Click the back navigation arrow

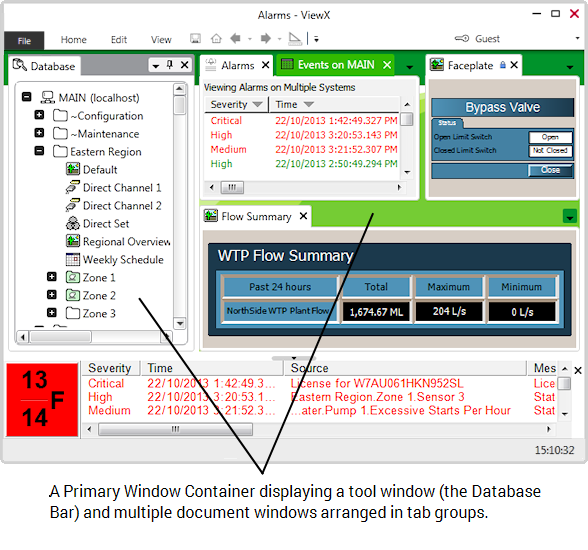236,39
